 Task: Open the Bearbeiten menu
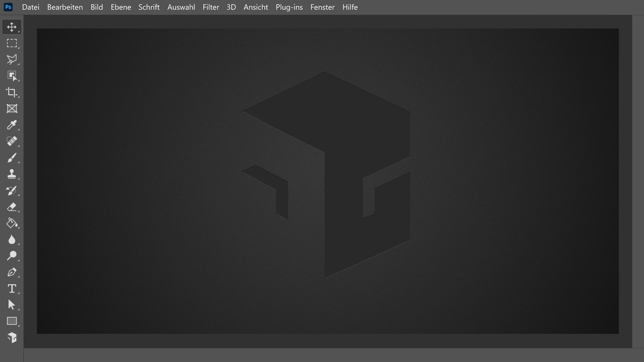point(65,7)
